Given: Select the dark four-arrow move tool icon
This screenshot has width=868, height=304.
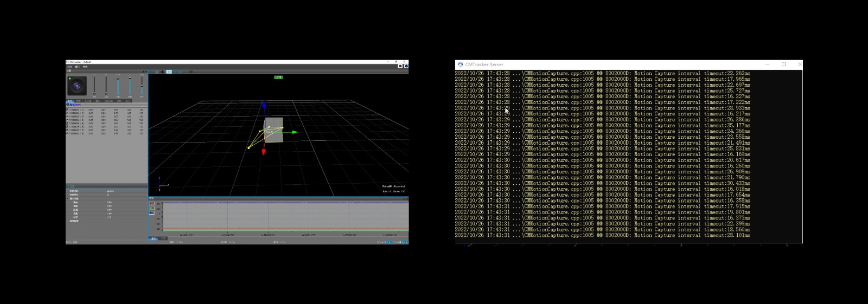Looking at the screenshot, I should (x=162, y=72).
